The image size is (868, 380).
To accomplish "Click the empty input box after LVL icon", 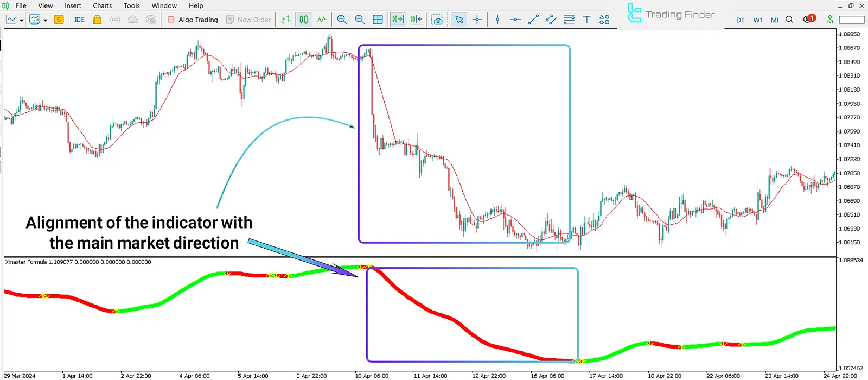I will [x=851, y=20].
